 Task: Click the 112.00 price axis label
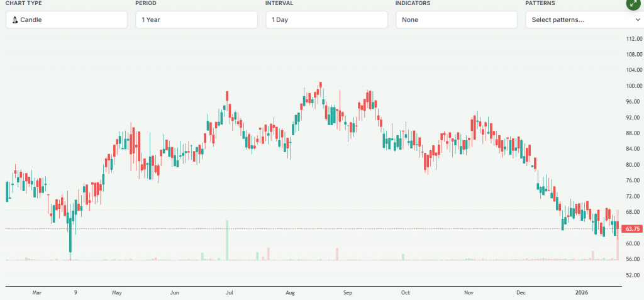634,38
